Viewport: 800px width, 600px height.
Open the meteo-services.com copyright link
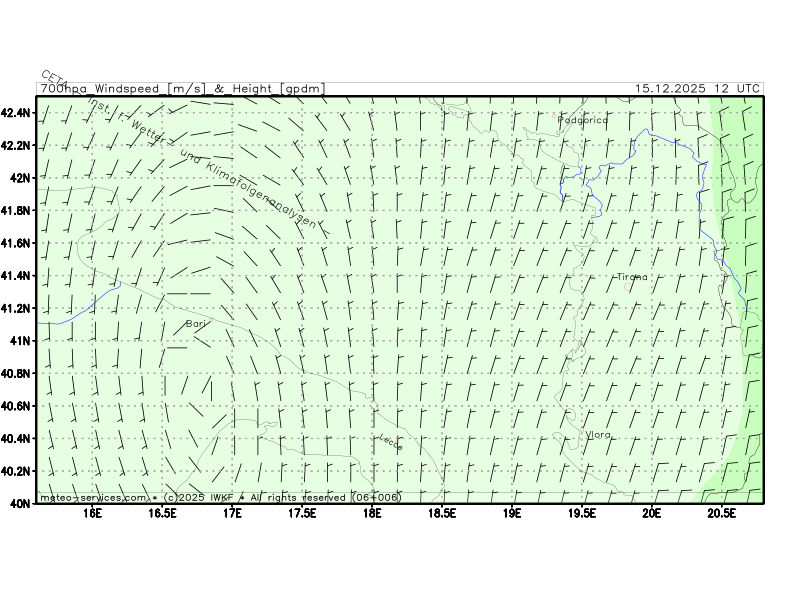point(95,497)
